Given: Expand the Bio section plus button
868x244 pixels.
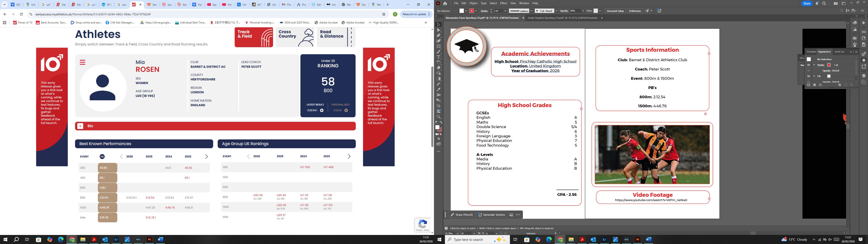Looking at the screenshot, I should 80,126.
